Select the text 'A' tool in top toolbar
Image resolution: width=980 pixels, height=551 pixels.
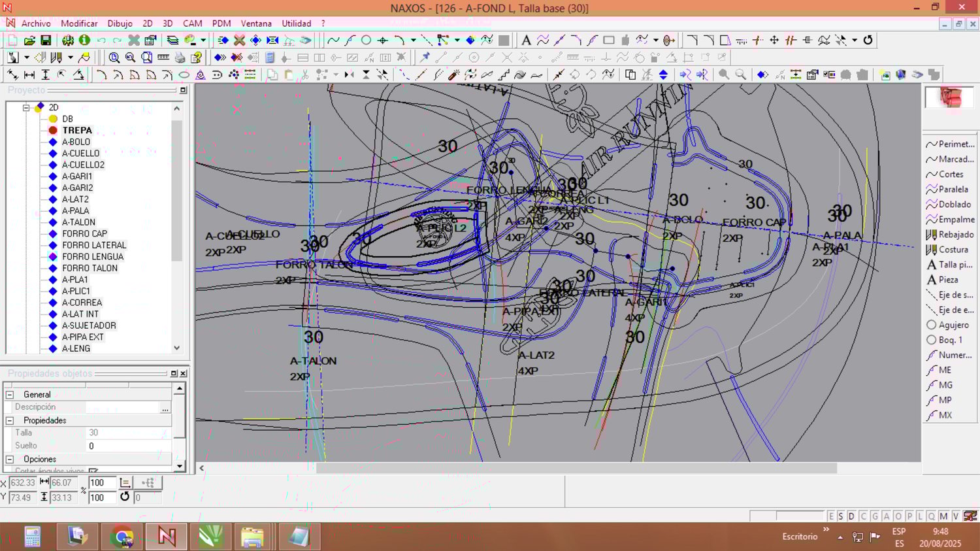click(526, 41)
